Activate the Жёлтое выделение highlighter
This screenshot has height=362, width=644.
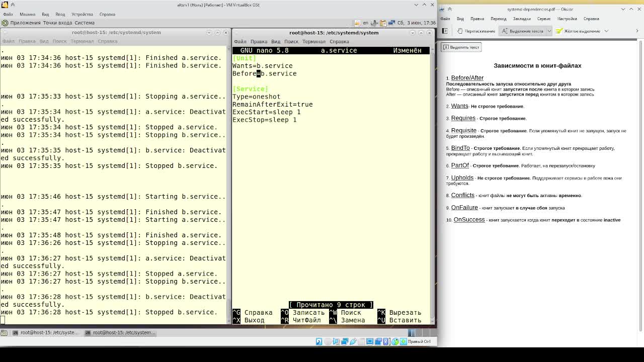point(578,31)
